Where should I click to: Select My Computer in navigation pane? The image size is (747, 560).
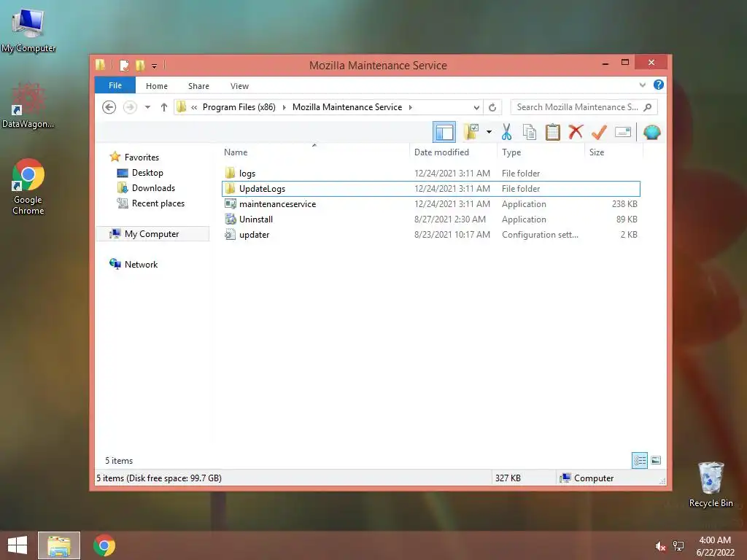pyautogui.click(x=152, y=234)
